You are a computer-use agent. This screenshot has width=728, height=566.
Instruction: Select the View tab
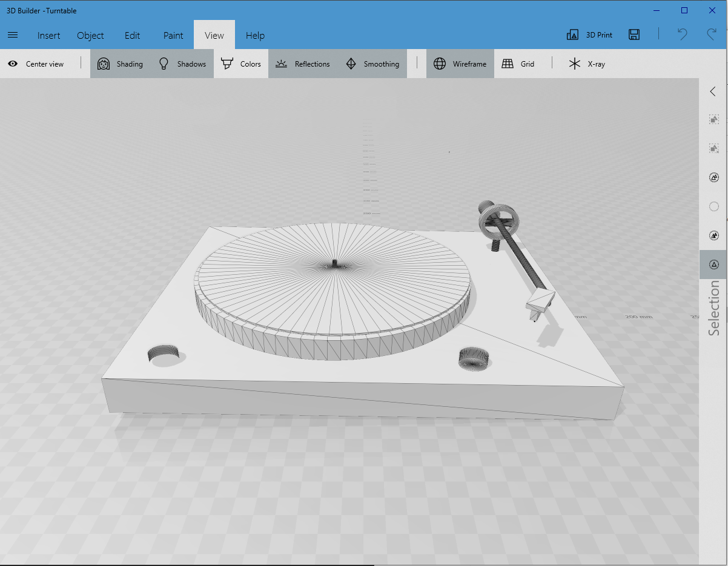(x=214, y=35)
